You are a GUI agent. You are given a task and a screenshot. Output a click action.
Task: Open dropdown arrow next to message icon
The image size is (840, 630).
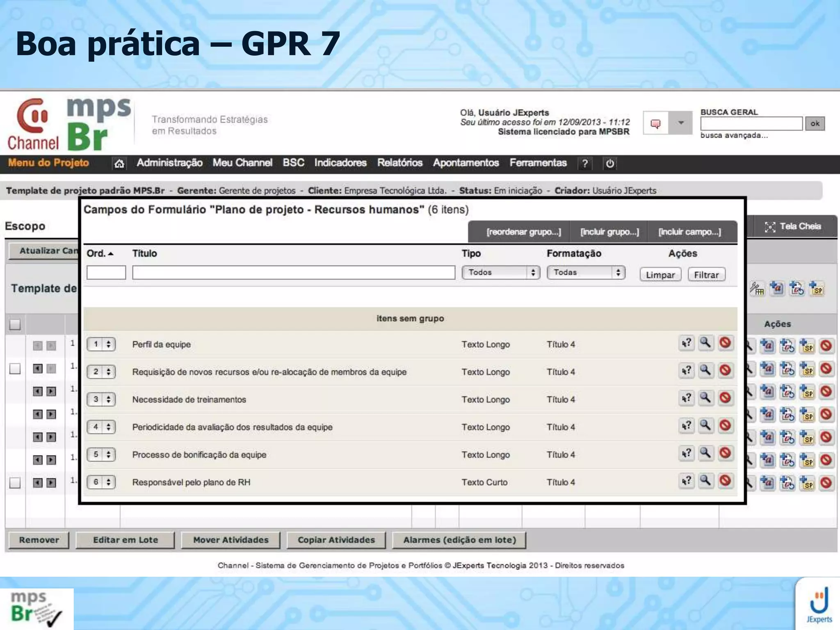[681, 123]
